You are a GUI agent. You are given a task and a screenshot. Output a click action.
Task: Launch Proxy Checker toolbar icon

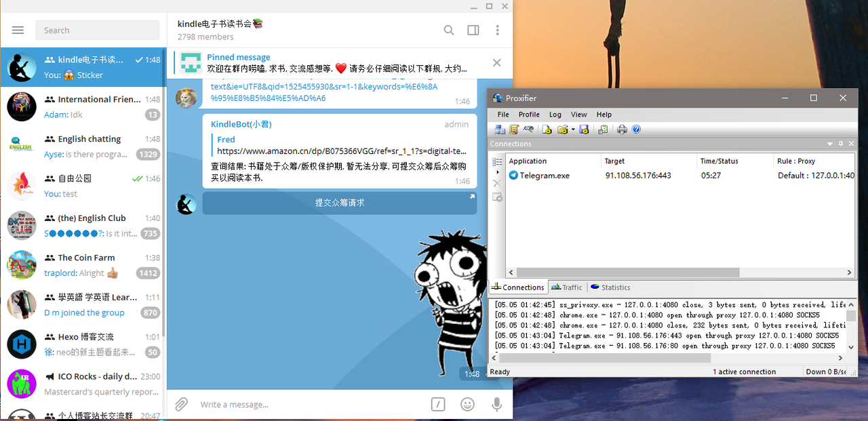coord(603,129)
